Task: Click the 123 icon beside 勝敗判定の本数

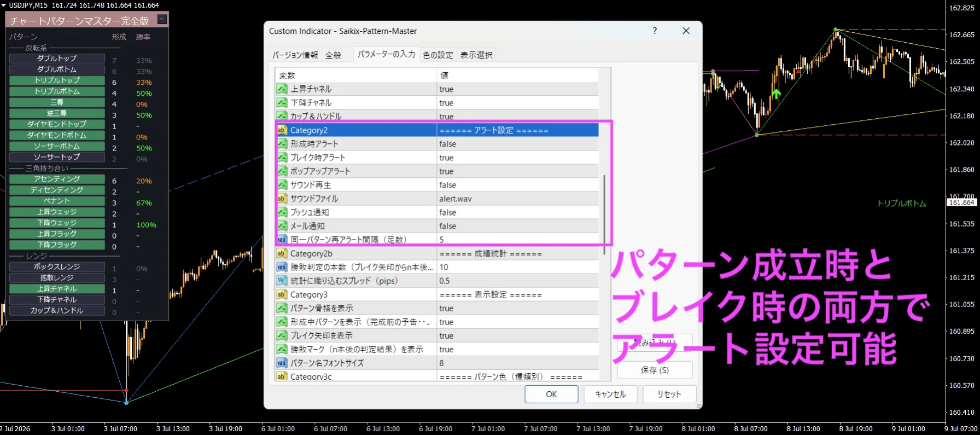Action: pyautogui.click(x=282, y=267)
